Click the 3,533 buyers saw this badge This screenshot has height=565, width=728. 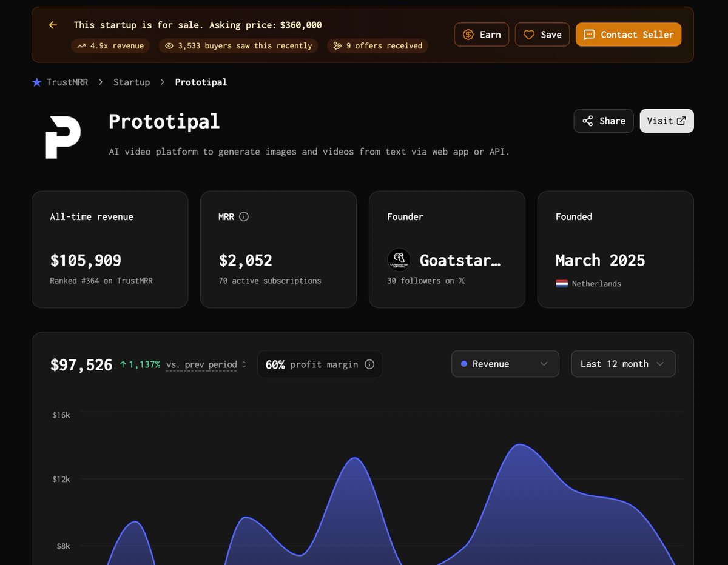[238, 45]
